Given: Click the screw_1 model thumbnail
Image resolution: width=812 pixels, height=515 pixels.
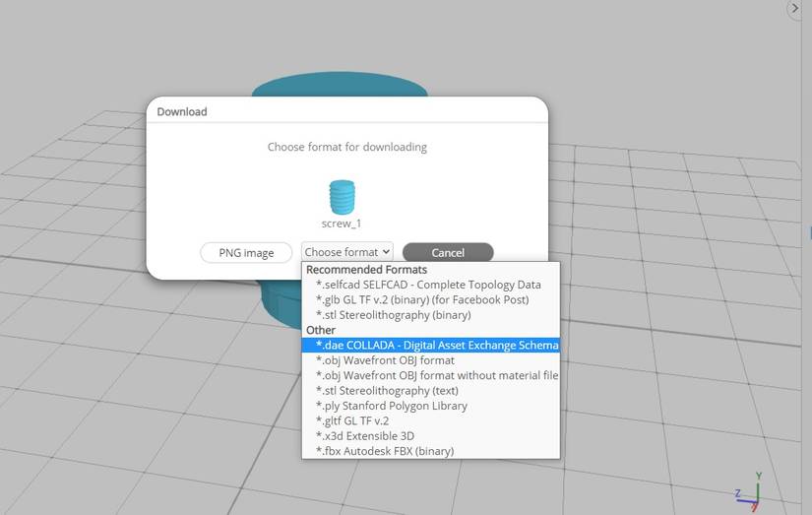Looking at the screenshot, I should tap(342, 197).
